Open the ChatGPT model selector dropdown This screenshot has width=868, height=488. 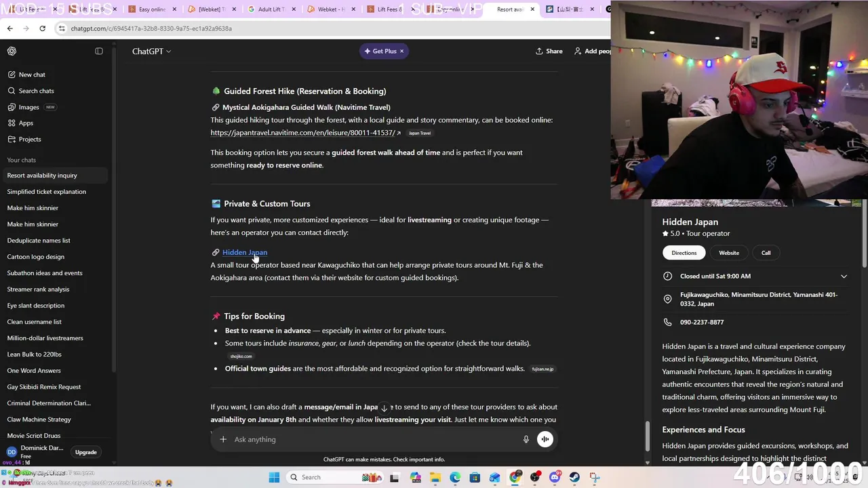coord(151,51)
